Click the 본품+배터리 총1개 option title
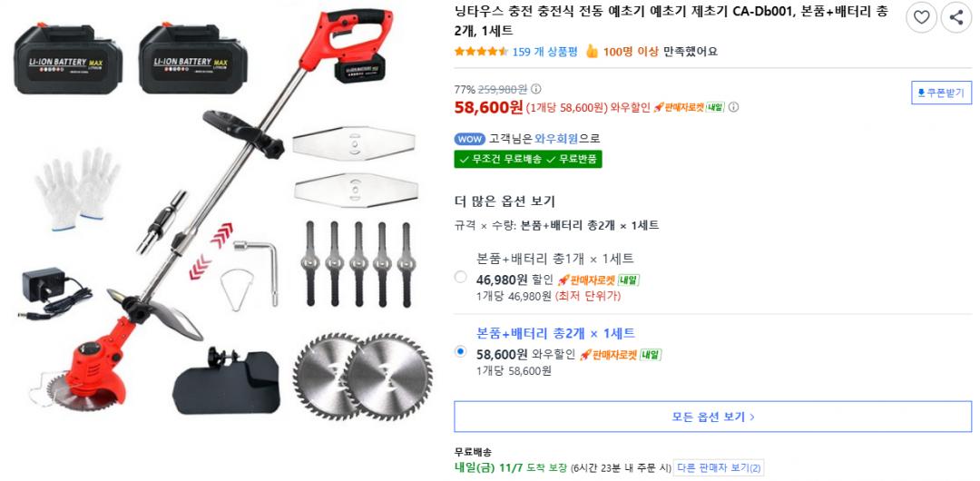This screenshot has height=481, width=980. (x=555, y=259)
